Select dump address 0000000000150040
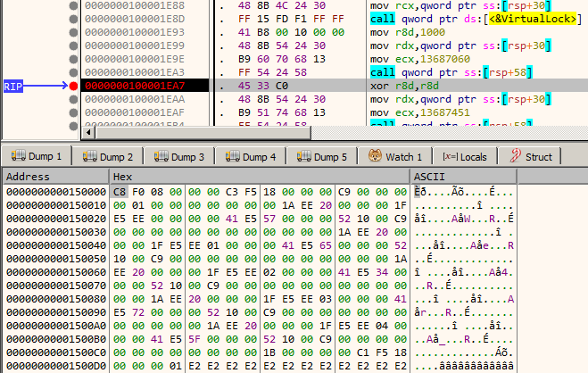Screen dimensions: 588x373 (56, 245)
